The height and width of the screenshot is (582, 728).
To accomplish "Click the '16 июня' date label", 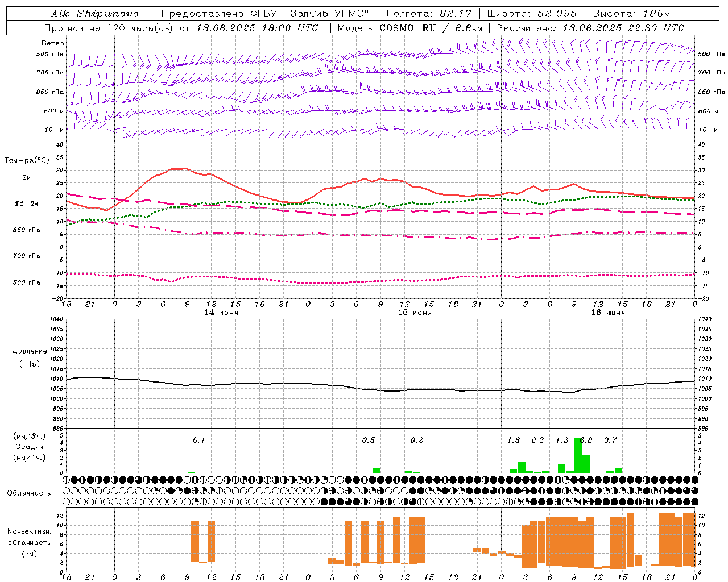I will click(x=608, y=313).
